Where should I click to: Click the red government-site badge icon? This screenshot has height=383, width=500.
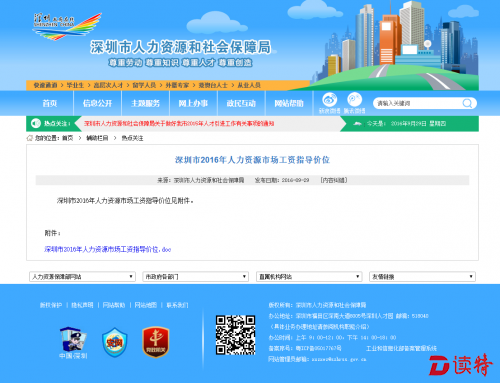click(156, 342)
